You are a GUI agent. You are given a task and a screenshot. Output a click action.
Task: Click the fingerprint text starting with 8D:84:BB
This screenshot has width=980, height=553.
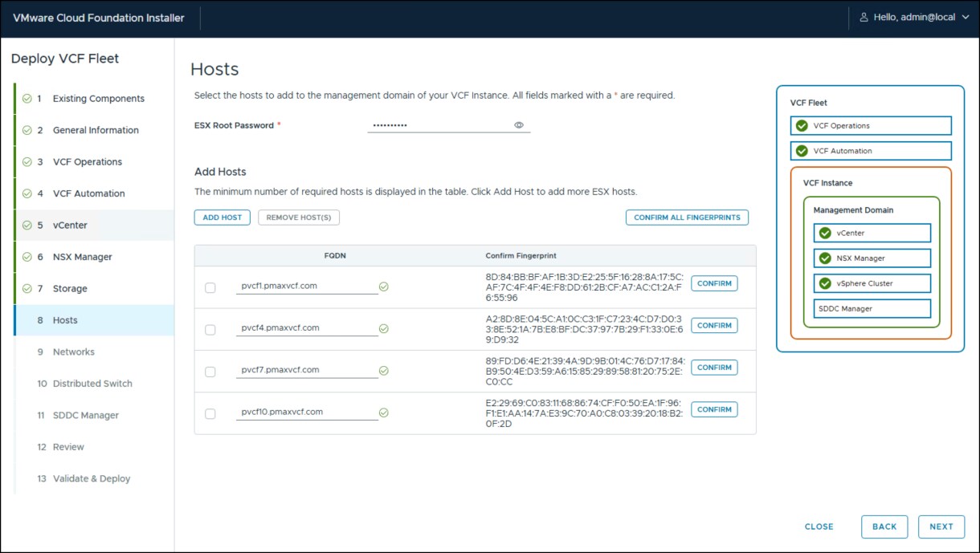pyautogui.click(x=585, y=287)
